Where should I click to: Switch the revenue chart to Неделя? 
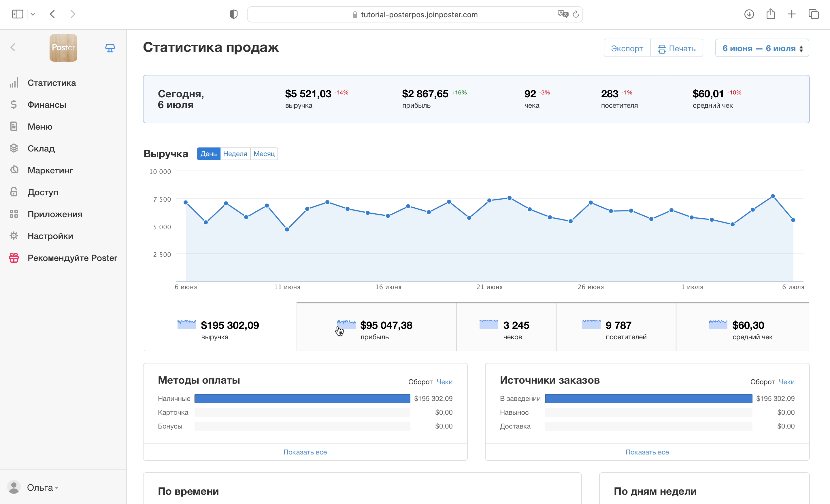click(x=235, y=154)
